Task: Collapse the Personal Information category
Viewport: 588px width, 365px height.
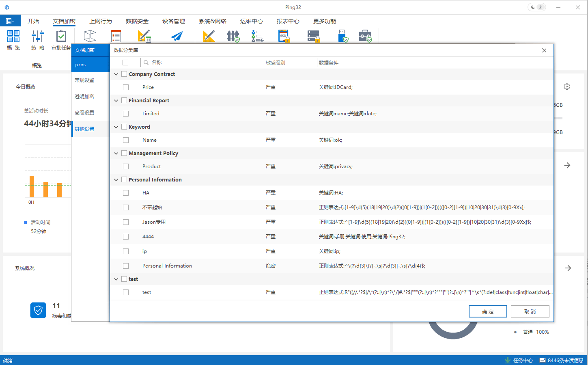Action: click(x=116, y=180)
